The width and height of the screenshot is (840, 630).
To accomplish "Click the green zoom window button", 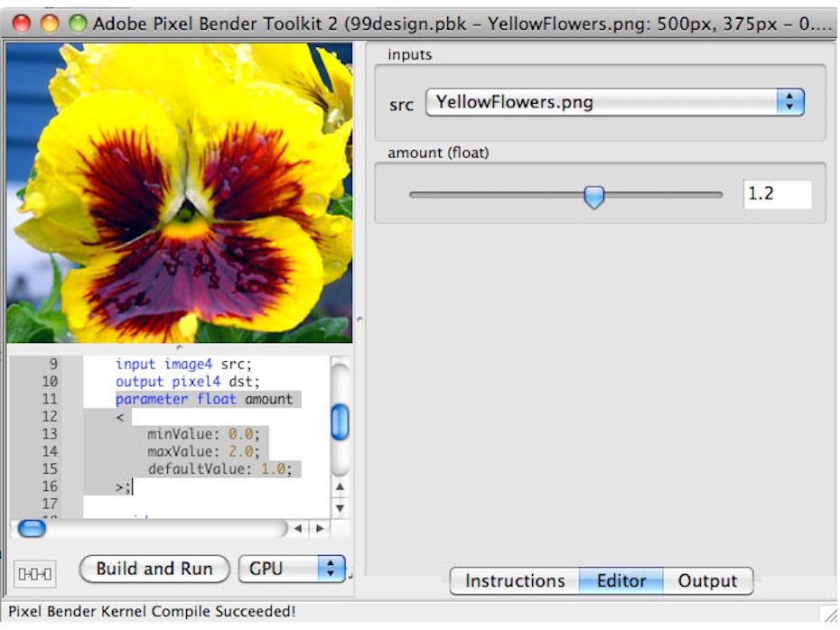I will tap(78, 23).
